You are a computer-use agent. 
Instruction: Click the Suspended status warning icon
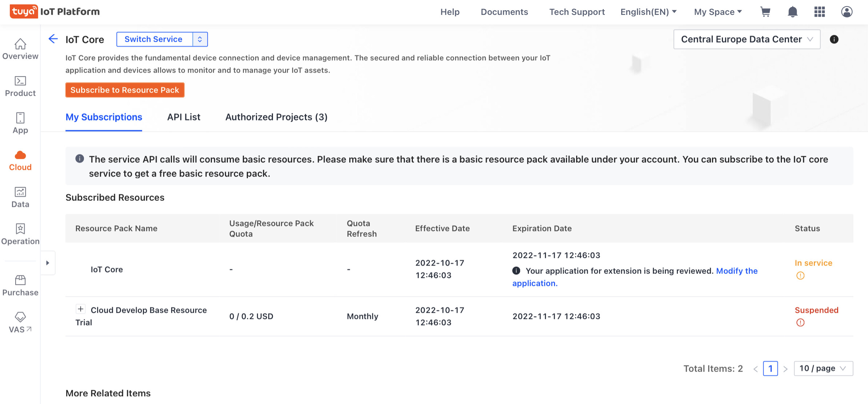[800, 323]
